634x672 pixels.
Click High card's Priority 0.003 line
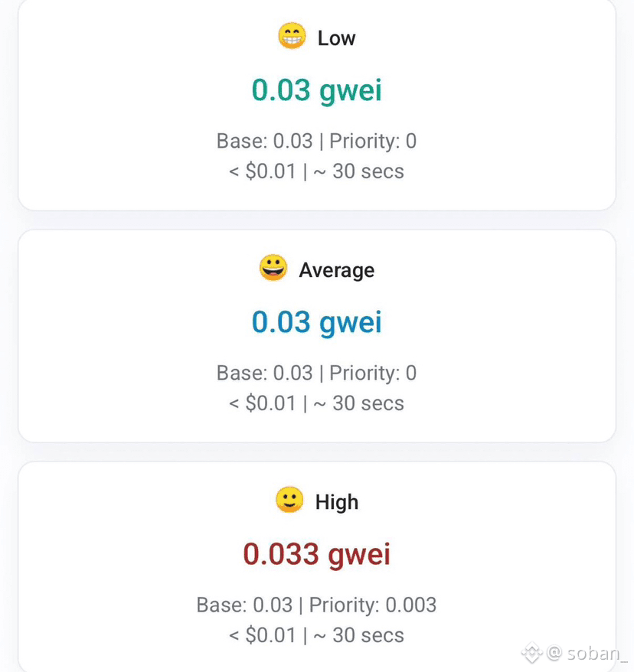click(317, 605)
